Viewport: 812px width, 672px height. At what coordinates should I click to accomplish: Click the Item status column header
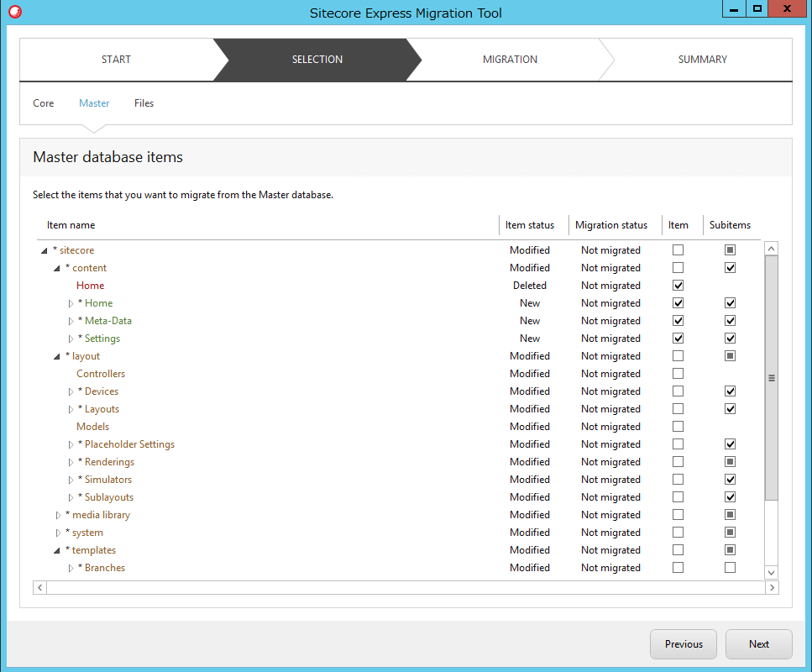tap(530, 225)
